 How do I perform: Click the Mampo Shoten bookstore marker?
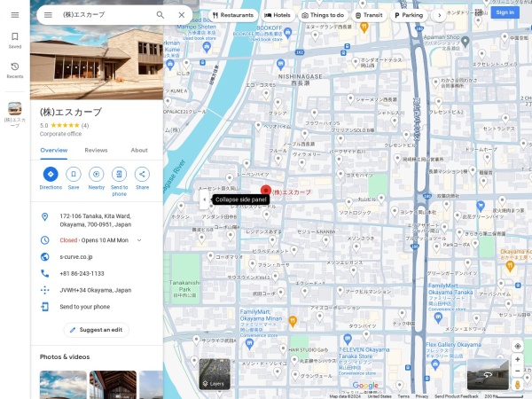[x=207, y=48]
